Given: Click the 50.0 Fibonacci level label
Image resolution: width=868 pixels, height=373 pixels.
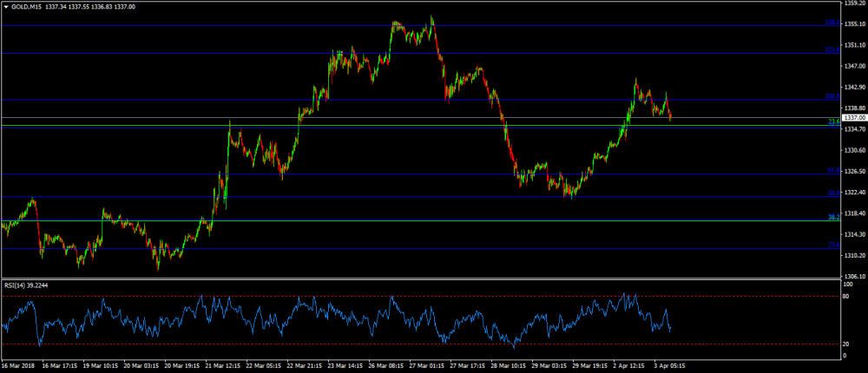Looking at the screenshot, I should coord(831,193).
